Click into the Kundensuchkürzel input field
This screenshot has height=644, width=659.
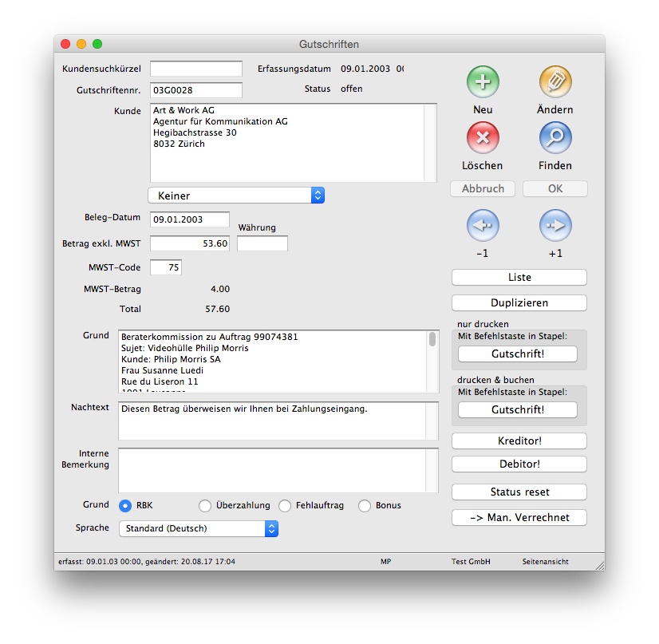point(196,69)
